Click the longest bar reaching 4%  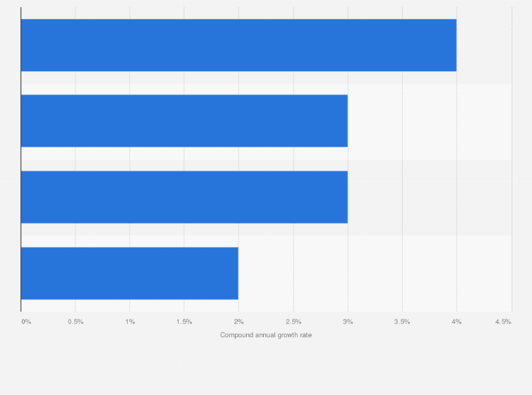(238, 45)
